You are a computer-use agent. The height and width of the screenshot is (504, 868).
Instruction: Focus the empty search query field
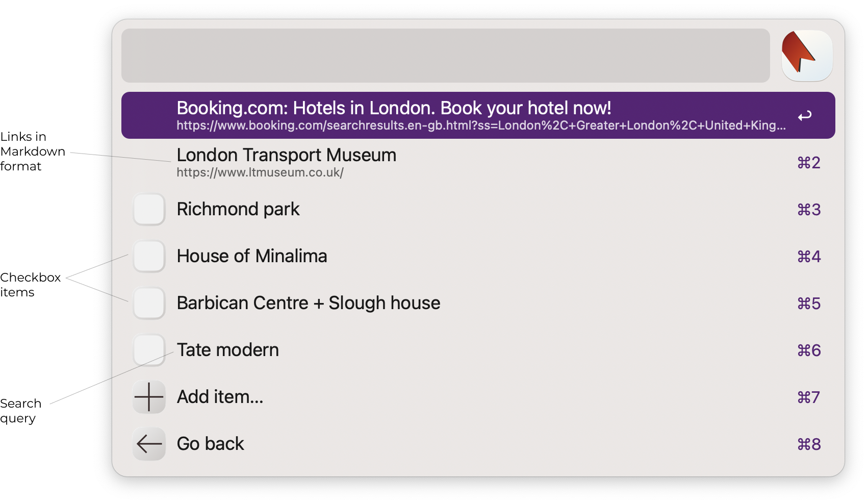click(x=445, y=56)
